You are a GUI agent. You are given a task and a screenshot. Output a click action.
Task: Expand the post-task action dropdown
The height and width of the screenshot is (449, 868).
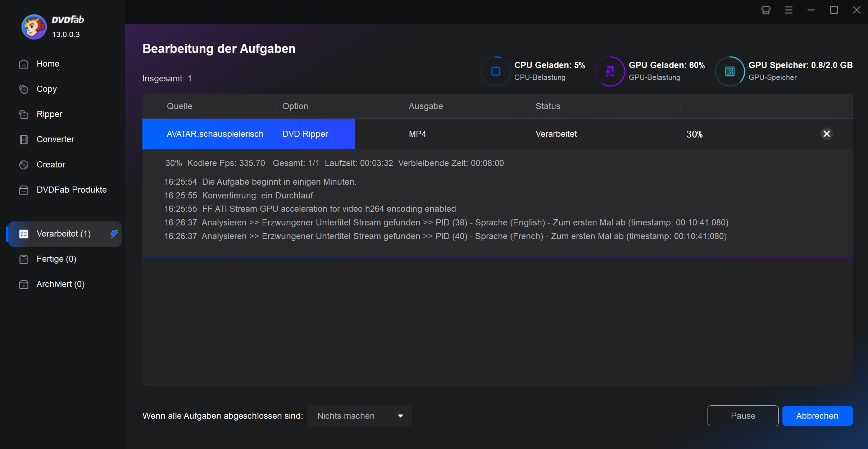[400, 415]
